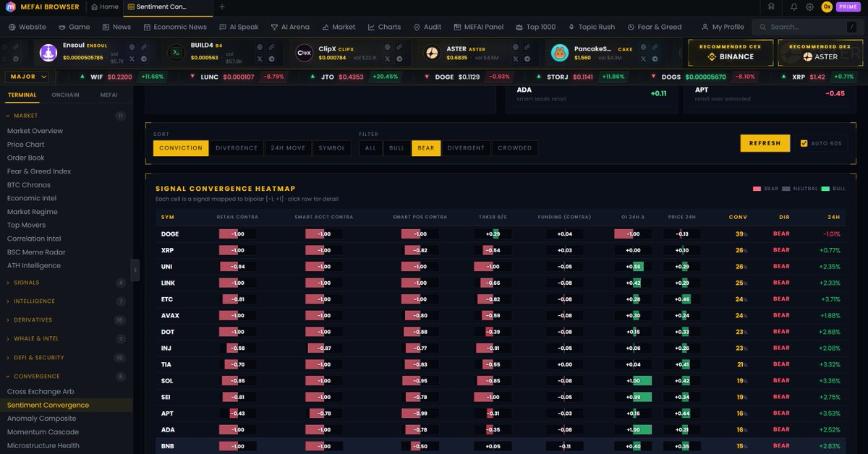Open Market Overview in sidebar
The height and width of the screenshot is (454, 868).
tap(35, 131)
